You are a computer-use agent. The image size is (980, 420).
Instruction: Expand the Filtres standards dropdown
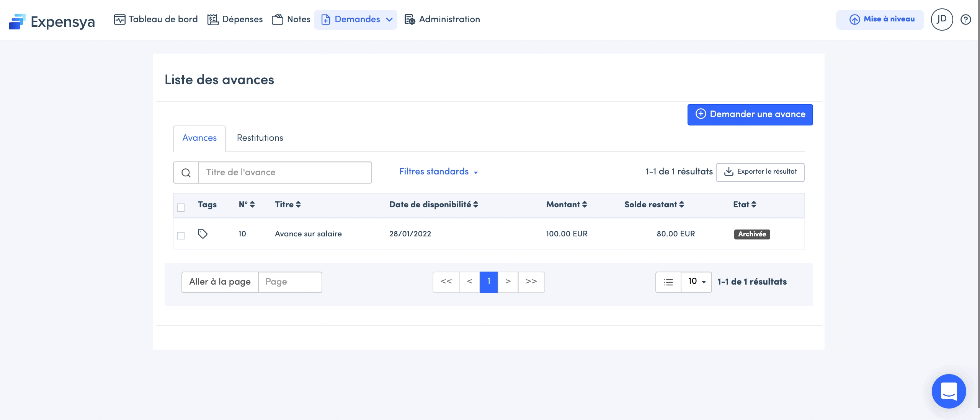(438, 172)
